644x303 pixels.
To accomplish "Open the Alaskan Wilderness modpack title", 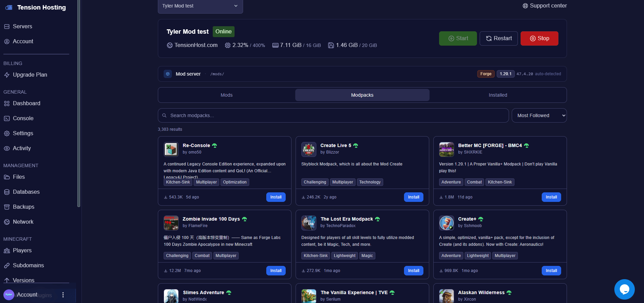I will coord(481,292).
